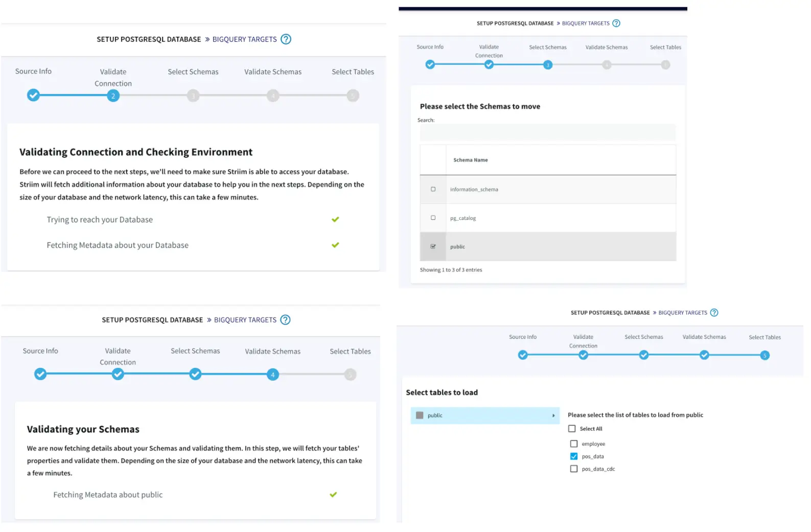The height and width of the screenshot is (532, 811).
Task: Enable the Select All tables checkbox
Action: [x=572, y=429]
